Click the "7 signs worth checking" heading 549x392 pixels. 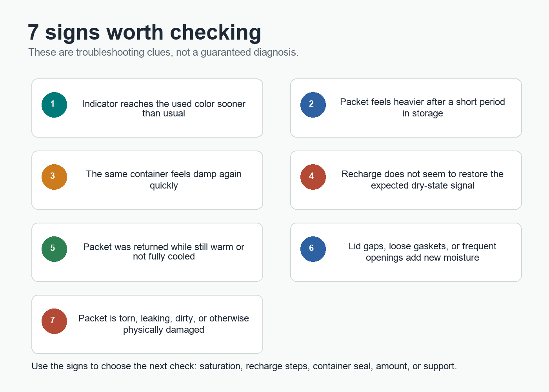(x=144, y=32)
